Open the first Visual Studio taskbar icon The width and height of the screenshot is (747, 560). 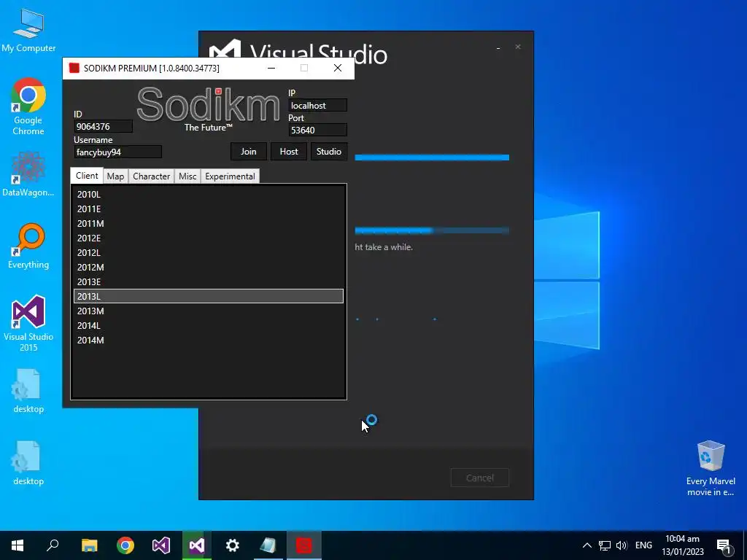click(x=161, y=545)
